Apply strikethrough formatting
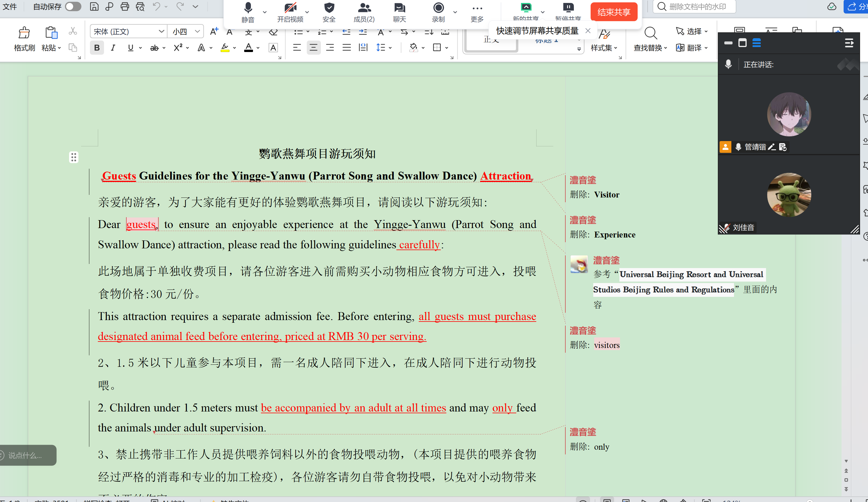Screen dimensions: 868x502 point(154,48)
